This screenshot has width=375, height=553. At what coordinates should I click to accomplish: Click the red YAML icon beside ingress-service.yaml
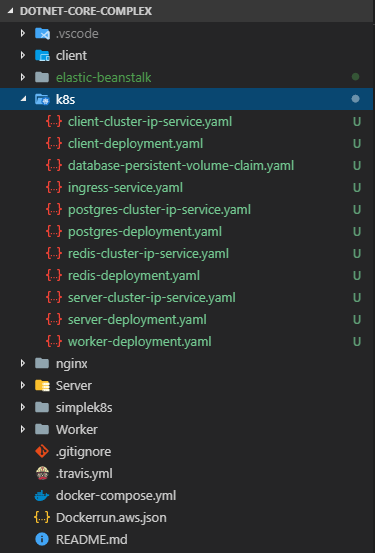pyautogui.click(x=54, y=187)
